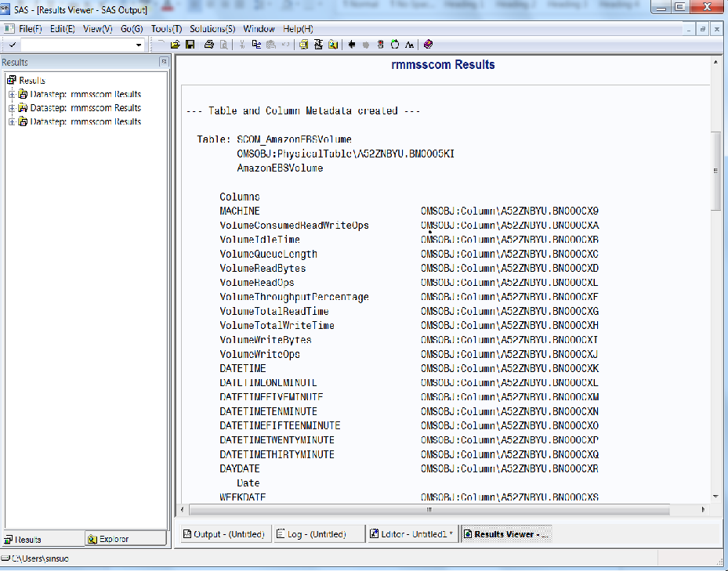Open the Solutions menu
The width and height of the screenshot is (728, 571).
click(x=212, y=28)
